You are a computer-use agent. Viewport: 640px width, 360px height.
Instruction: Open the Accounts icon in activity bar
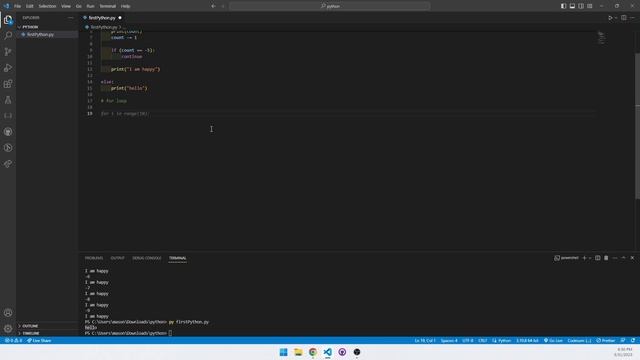click(8, 313)
